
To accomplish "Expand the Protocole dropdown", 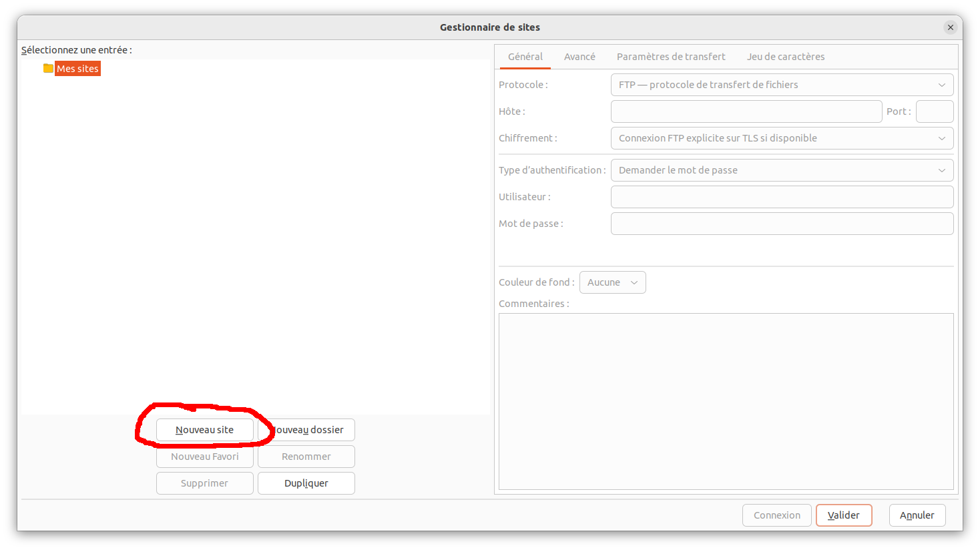I will tap(782, 85).
